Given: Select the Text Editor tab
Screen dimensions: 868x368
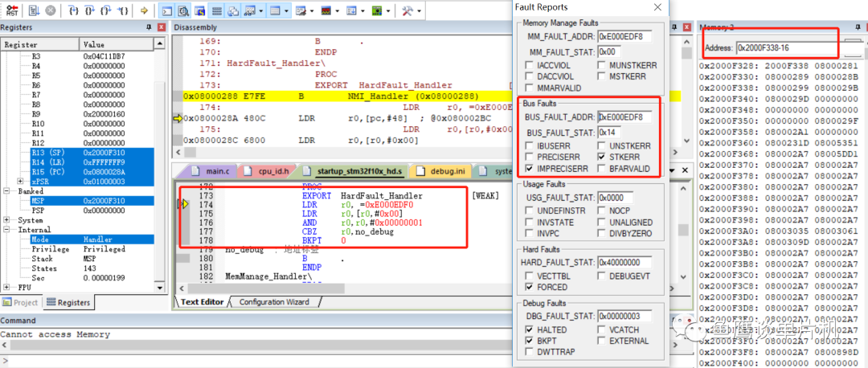Looking at the screenshot, I should click(x=202, y=301).
